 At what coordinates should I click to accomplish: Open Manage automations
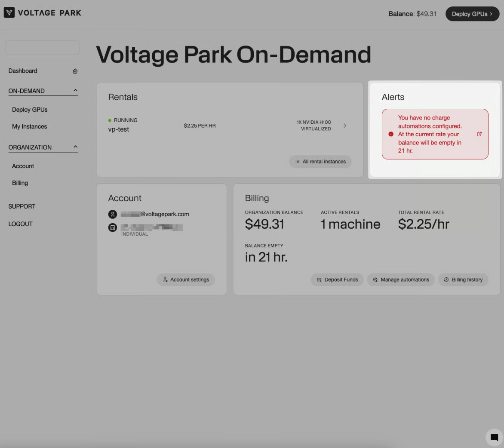[400, 279]
